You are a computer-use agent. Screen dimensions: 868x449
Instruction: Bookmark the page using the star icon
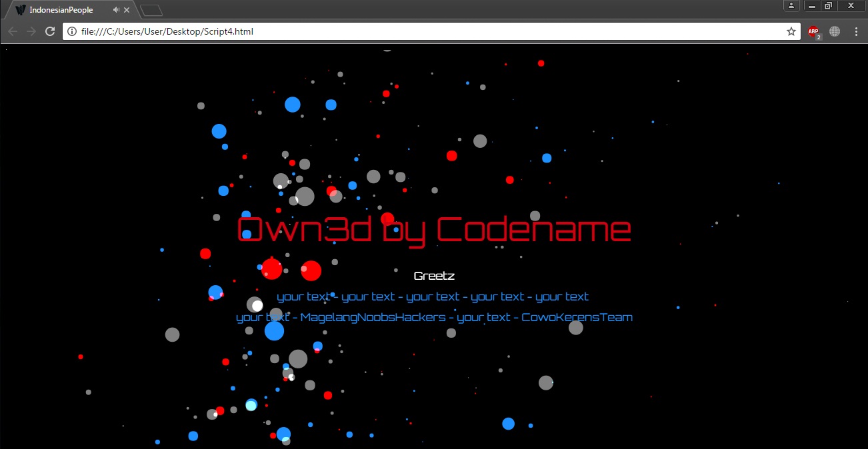791,31
